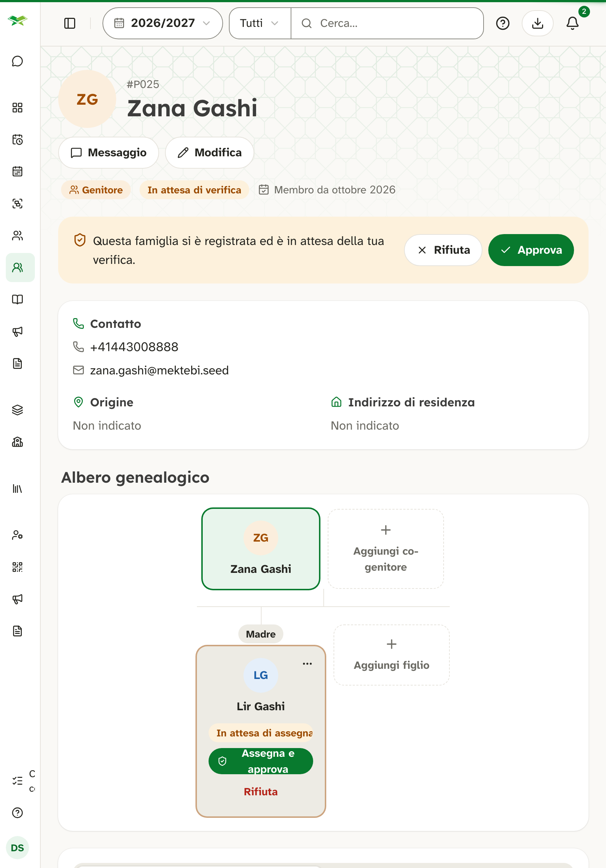
Task: Click the download icon button in top bar
Action: [x=537, y=23]
